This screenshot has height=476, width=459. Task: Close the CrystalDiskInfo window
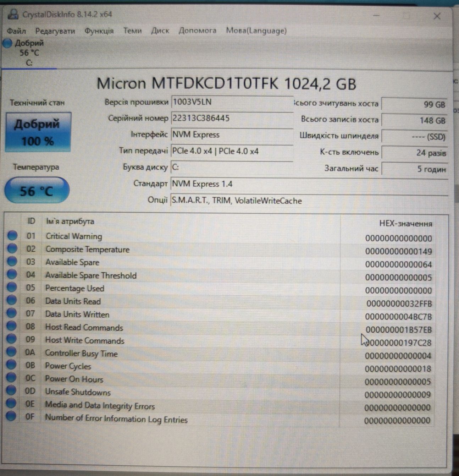point(437,16)
